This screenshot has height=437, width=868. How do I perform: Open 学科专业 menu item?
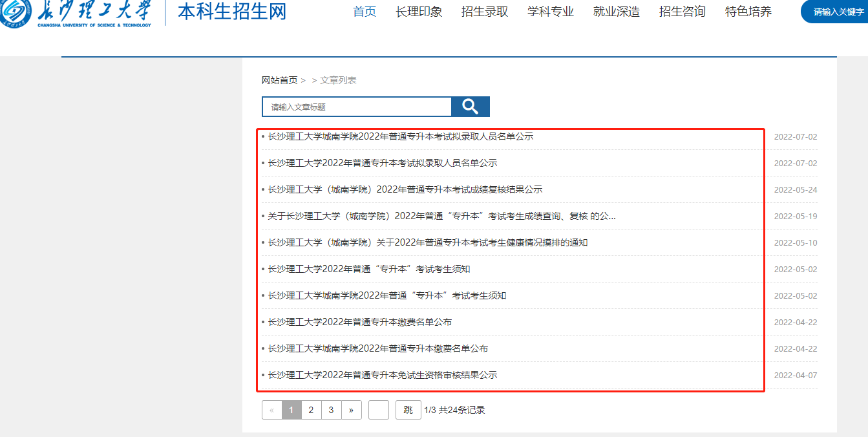pos(551,12)
